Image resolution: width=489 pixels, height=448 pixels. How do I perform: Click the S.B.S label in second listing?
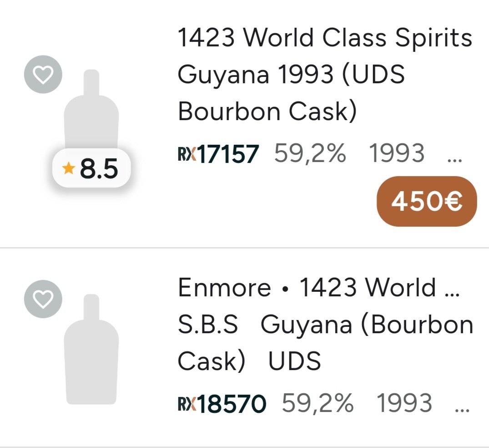coord(207,325)
